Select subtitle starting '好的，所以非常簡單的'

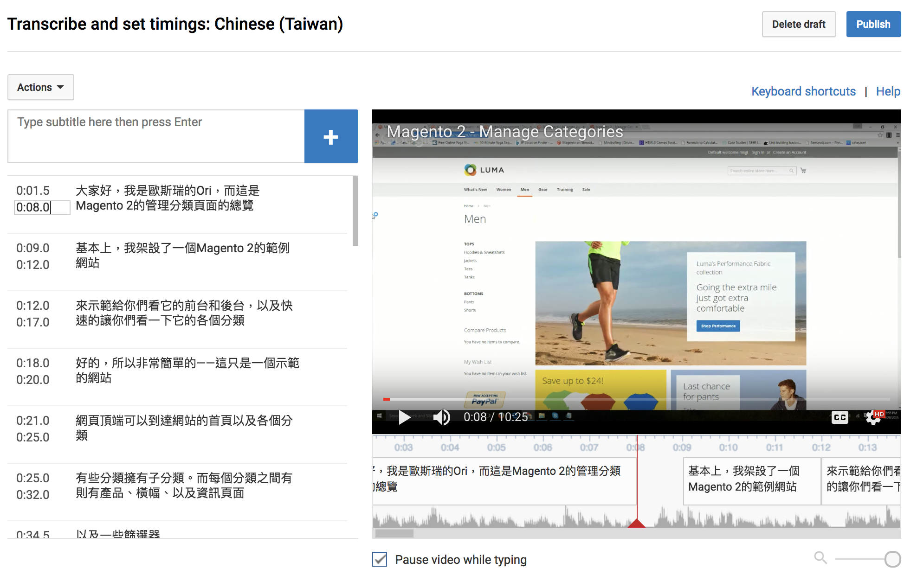tap(187, 371)
